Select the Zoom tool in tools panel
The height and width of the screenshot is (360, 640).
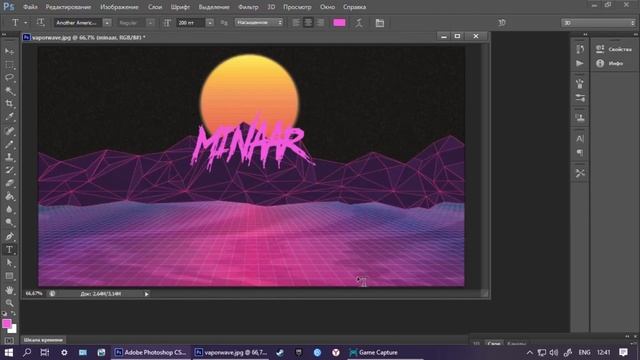coord(9,303)
